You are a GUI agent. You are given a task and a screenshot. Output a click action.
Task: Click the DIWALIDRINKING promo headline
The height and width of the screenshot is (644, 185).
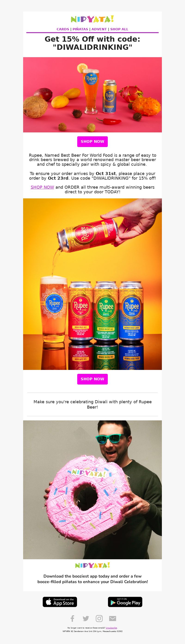pos(92,43)
